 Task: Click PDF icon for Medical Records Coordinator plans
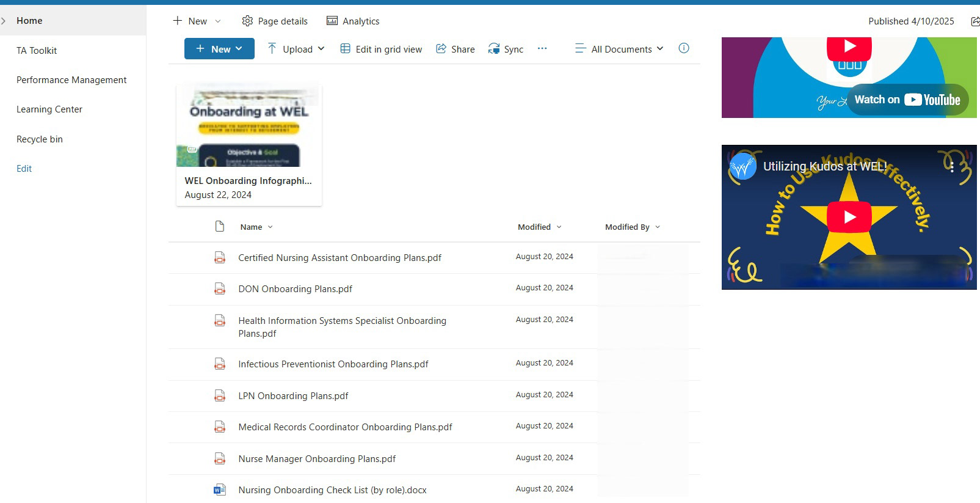[220, 427]
